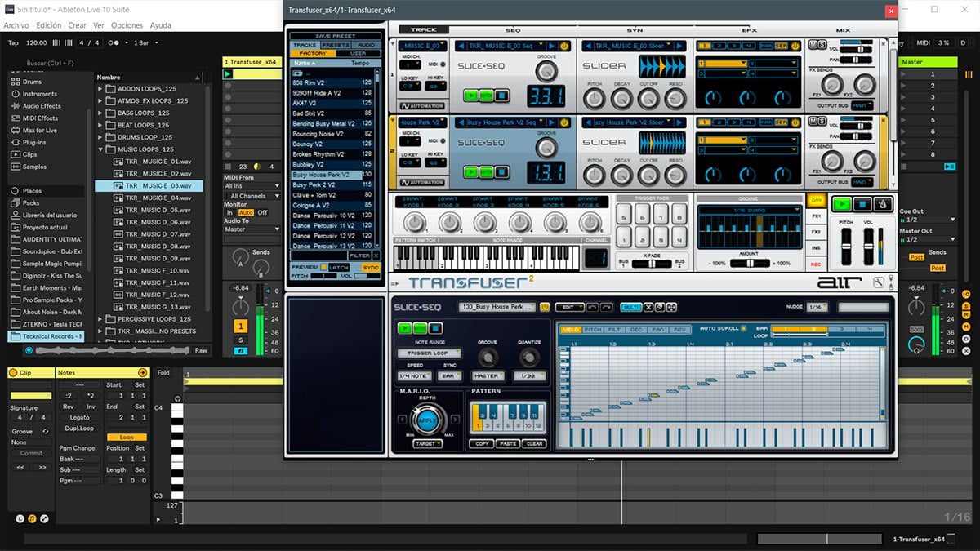Click the preset filter text field
The width and height of the screenshot is (980, 551).
[x=319, y=256]
